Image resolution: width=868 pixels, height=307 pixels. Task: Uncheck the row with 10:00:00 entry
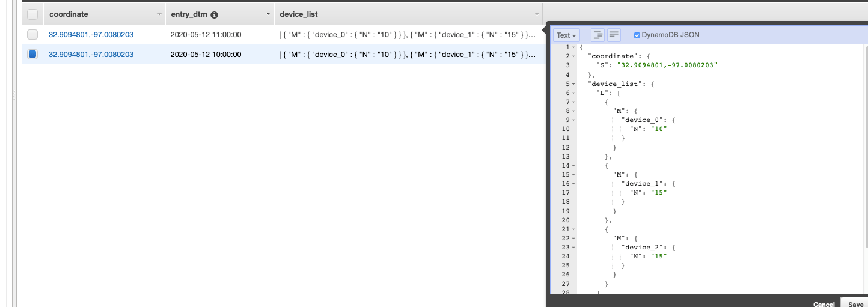coord(32,54)
